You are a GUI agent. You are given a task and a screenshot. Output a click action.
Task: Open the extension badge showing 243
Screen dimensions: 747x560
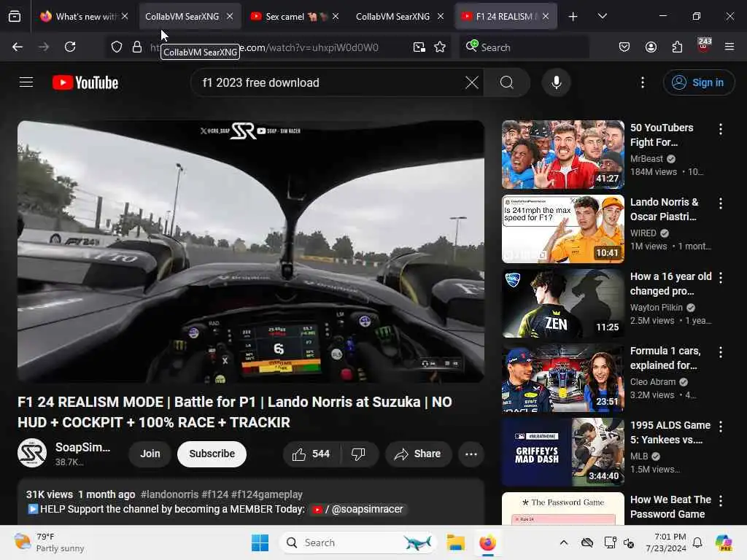click(x=704, y=46)
